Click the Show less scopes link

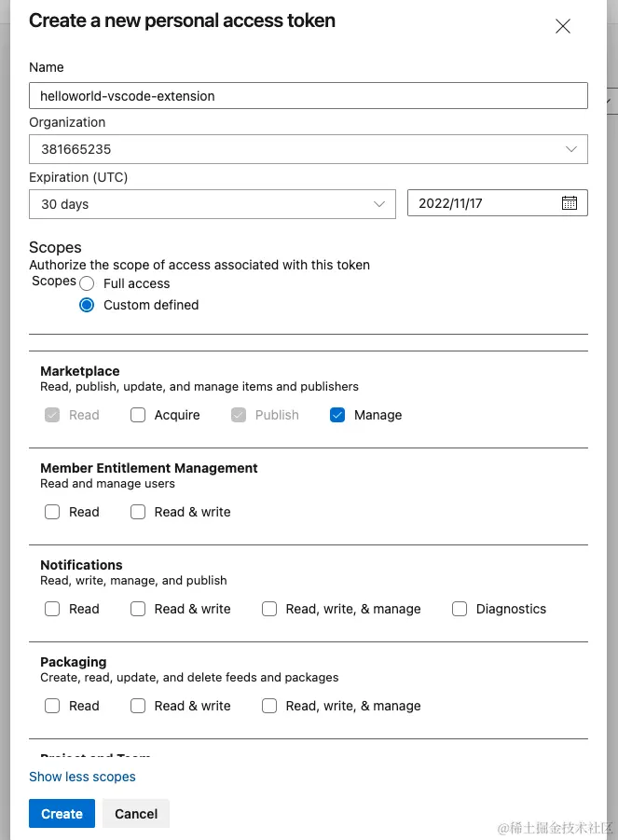(82, 777)
